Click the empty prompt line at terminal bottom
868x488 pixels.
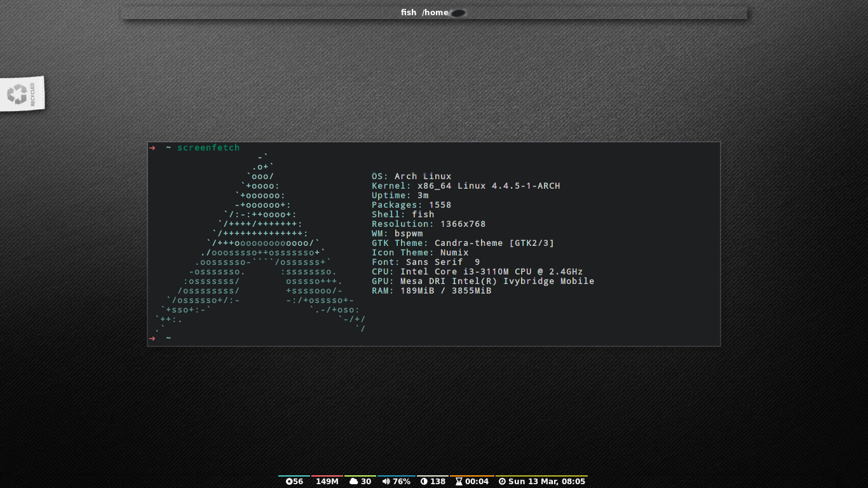[434, 338]
